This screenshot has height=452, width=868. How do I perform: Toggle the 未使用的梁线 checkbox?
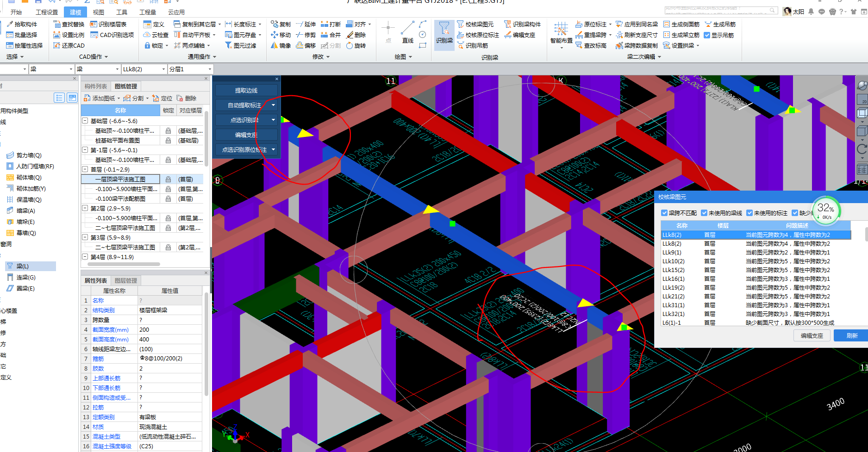point(704,213)
